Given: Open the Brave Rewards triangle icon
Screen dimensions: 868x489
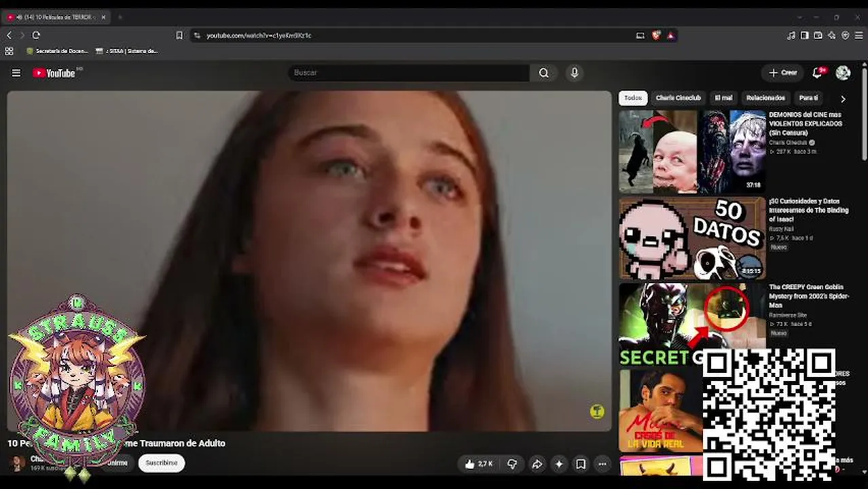Looking at the screenshot, I should (x=671, y=35).
